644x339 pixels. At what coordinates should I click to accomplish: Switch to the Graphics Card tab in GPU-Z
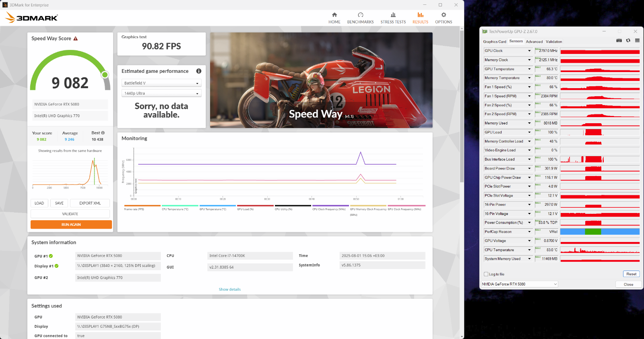pos(494,41)
